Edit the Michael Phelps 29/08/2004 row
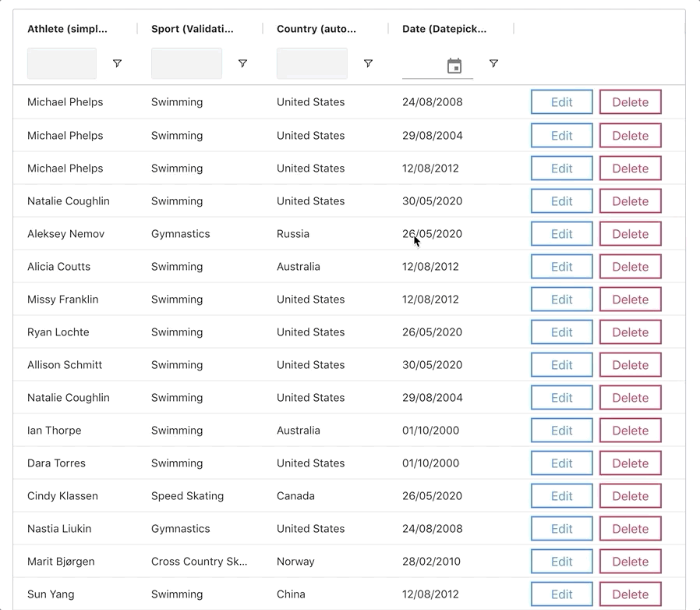700x610 pixels. pos(561,136)
